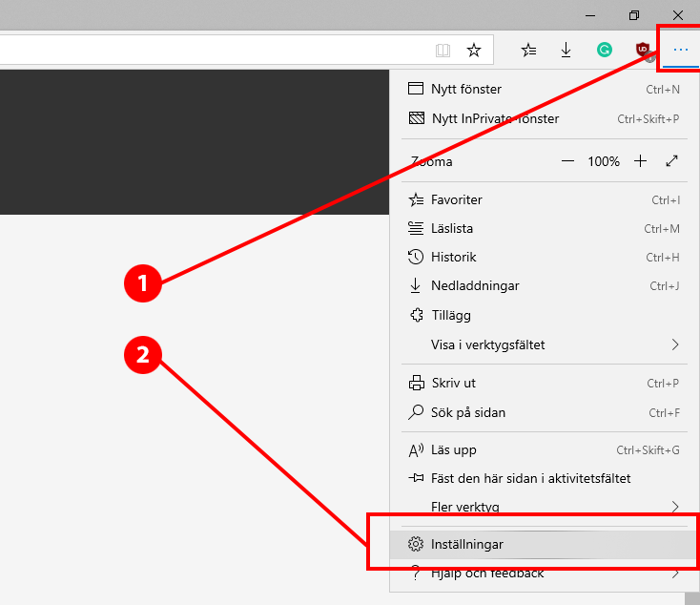The height and width of the screenshot is (605, 700).
Task: Open the Favorites hub toolbar icon
Action: click(x=529, y=50)
